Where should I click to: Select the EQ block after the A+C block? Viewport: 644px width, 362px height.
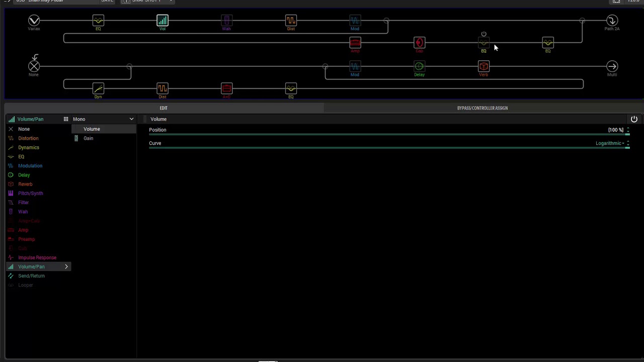click(x=291, y=88)
